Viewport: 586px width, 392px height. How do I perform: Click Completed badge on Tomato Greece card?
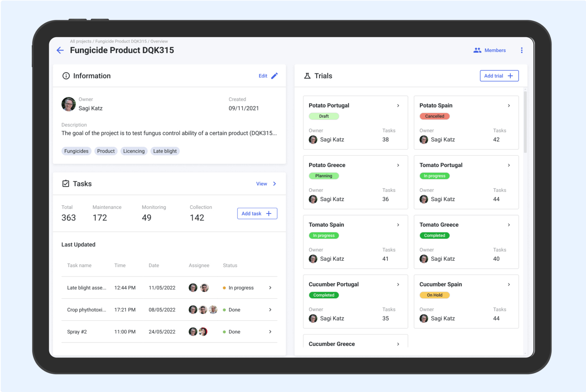pos(435,236)
